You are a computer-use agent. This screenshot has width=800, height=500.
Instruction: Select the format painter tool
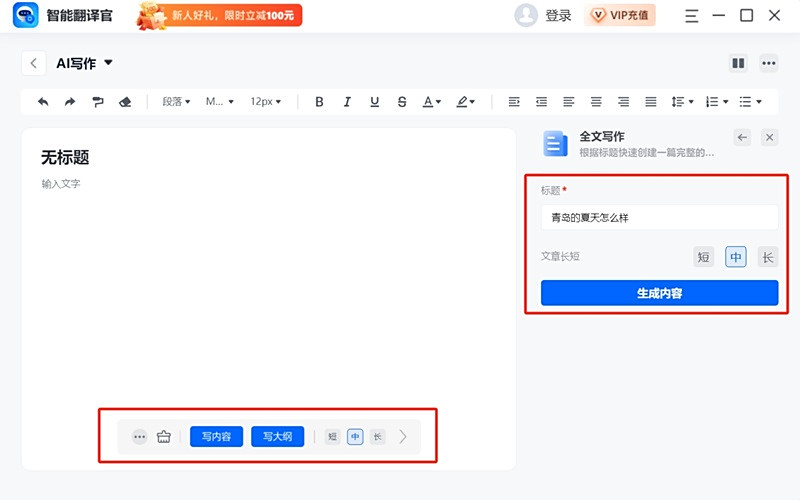coord(98,102)
